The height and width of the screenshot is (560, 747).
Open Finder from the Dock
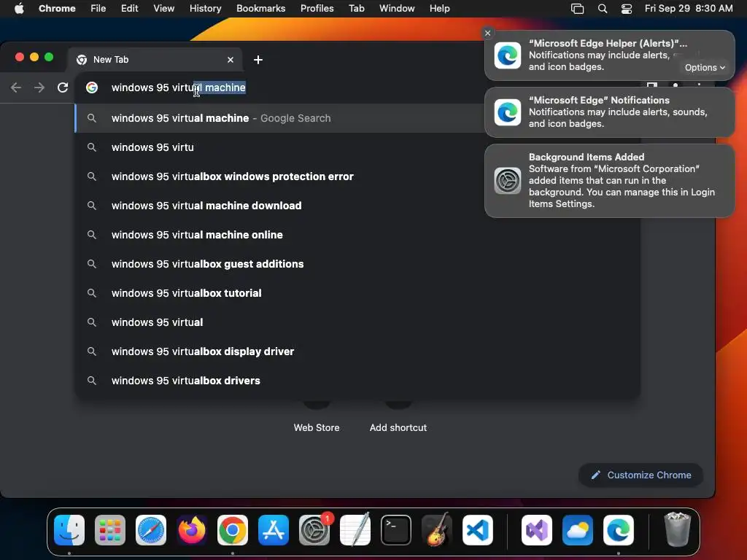click(x=69, y=530)
